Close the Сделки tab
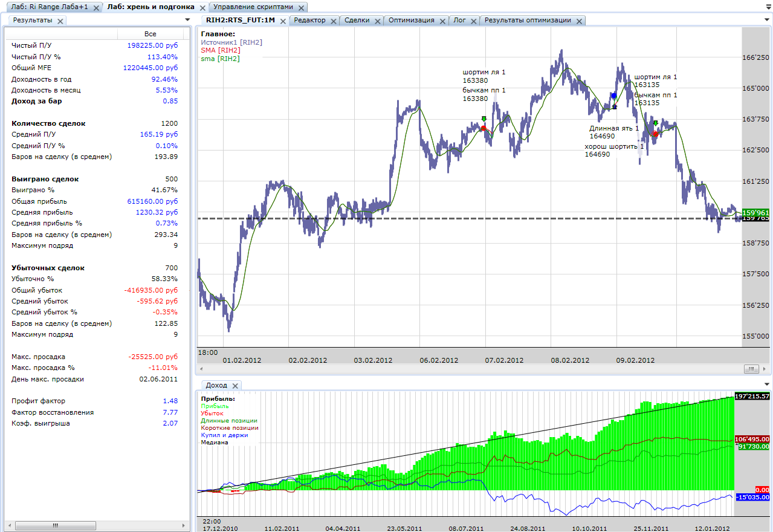 click(378, 21)
